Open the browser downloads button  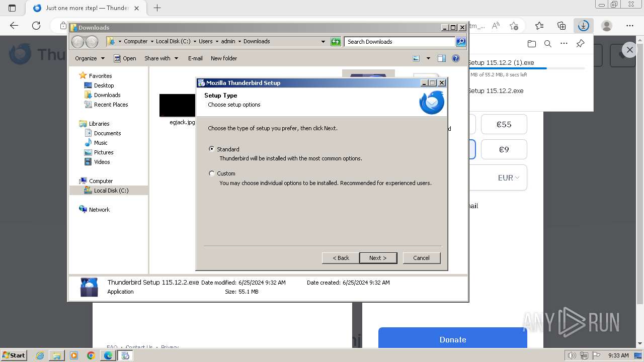pyautogui.click(x=583, y=26)
